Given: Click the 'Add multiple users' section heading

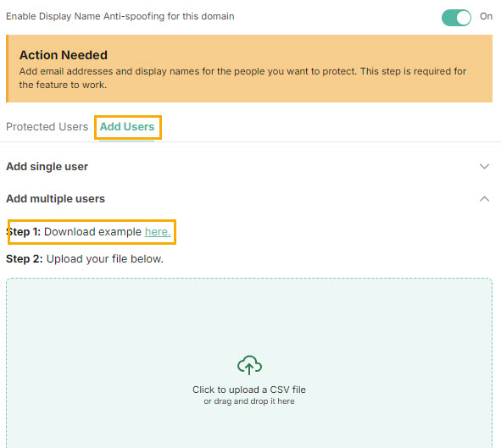Looking at the screenshot, I should [55, 199].
